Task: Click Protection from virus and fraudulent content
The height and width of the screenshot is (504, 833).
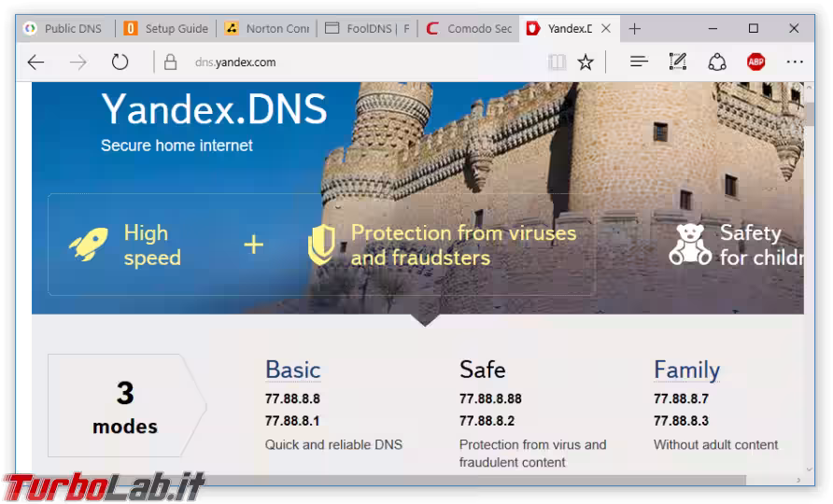Action: click(x=532, y=453)
